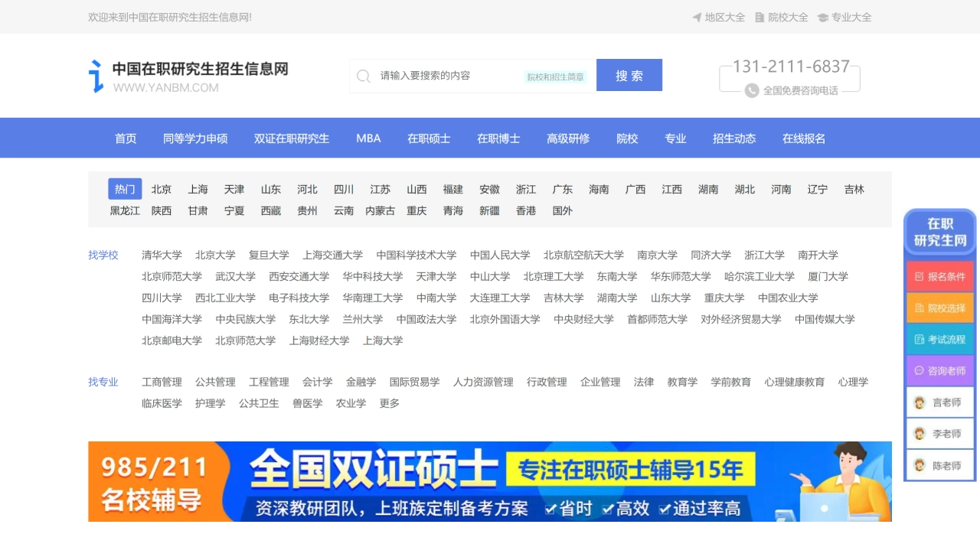Viewport: 980px width, 534px height.
Task: Open the 在线报名 navigation item
Action: 804,138
